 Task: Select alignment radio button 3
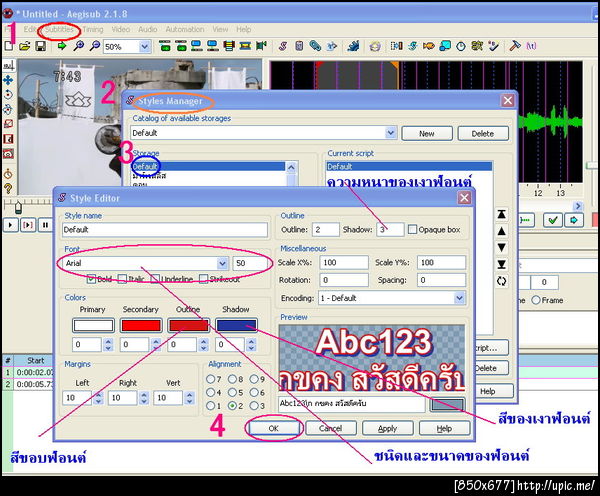[x=254, y=406]
